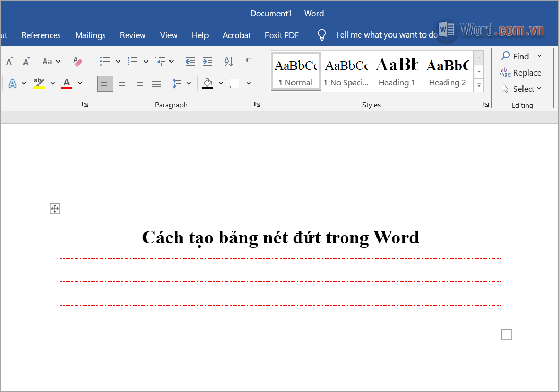Image resolution: width=559 pixels, height=392 pixels.
Task: Click the Numbering list icon
Action: (x=133, y=61)
